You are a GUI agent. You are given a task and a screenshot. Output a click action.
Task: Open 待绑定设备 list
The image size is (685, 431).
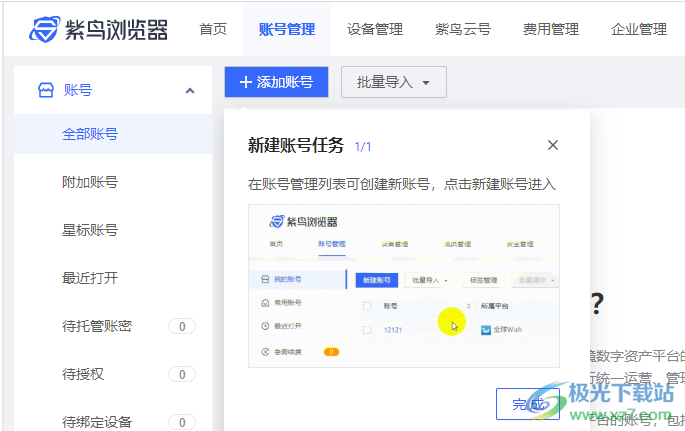click(x=97, y=422)
